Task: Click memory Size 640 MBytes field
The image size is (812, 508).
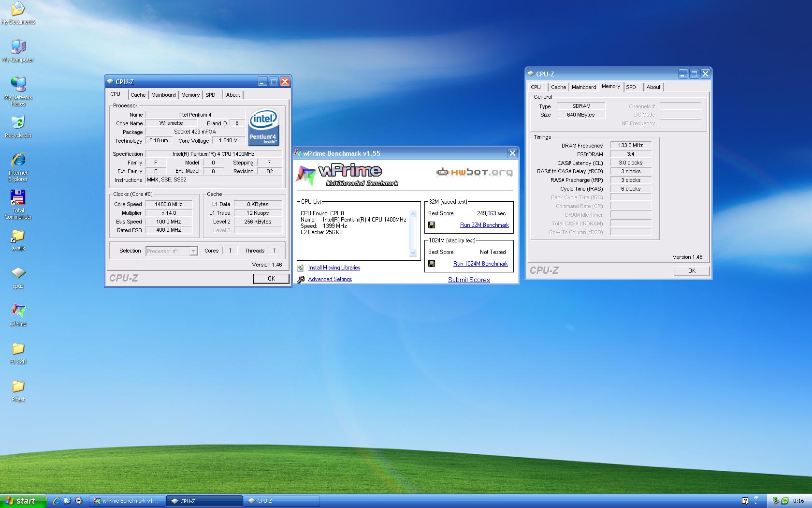Action: pos(581,115)
